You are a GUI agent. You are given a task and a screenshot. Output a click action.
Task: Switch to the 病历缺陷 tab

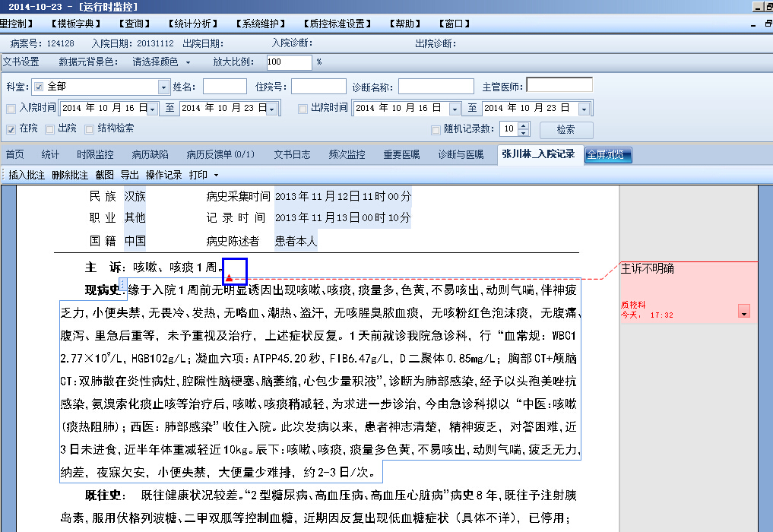pyautogui.click(x=150, y=154)
